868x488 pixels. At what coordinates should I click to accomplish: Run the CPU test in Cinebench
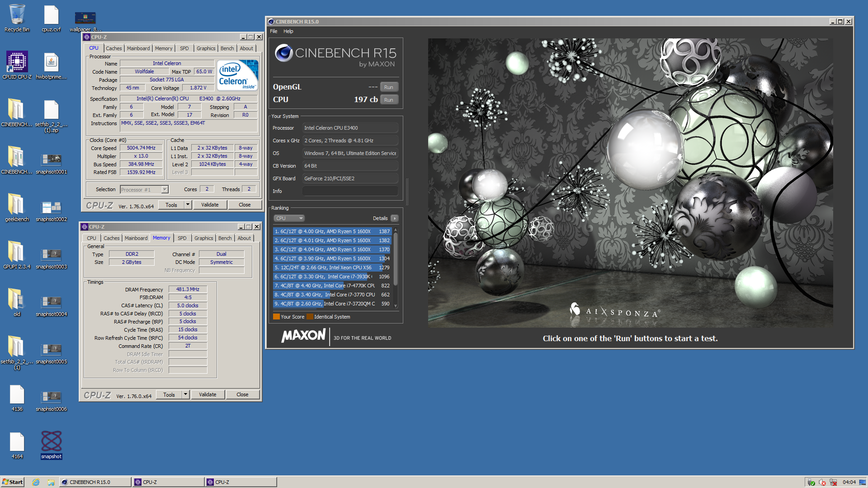tap(389, 100)
